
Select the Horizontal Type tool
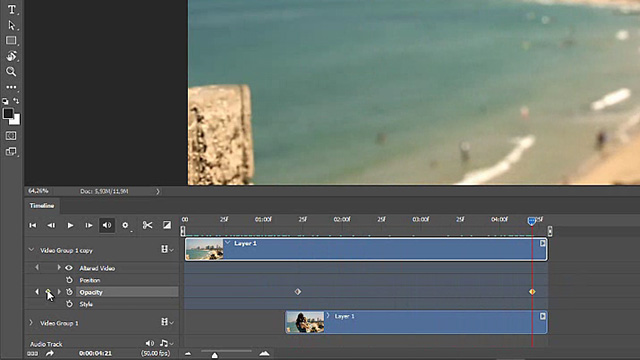coord(11,9)
